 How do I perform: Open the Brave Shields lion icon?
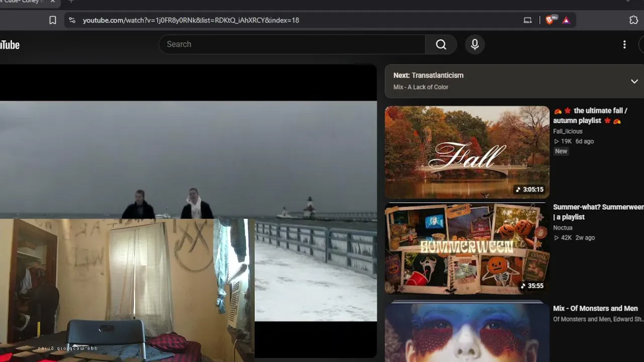point(550,20)
